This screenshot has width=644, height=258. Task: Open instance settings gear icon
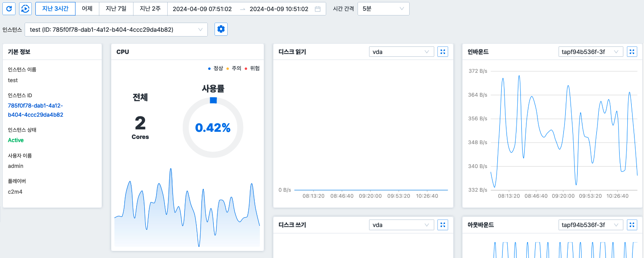click(x=221, y=29)
